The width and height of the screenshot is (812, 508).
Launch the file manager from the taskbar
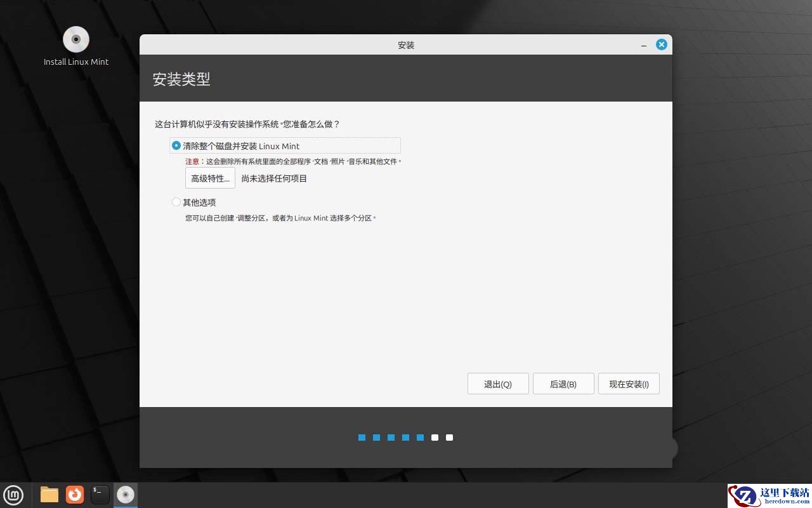pyautogui.click(x=49, y=495)
